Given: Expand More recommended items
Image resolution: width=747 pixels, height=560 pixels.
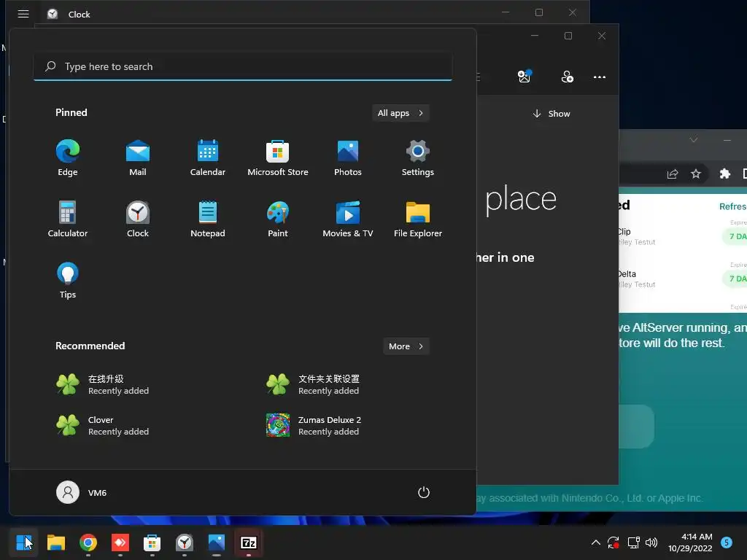Looking at the screenshot, I should pyautogui.click(x=406, y=346).
